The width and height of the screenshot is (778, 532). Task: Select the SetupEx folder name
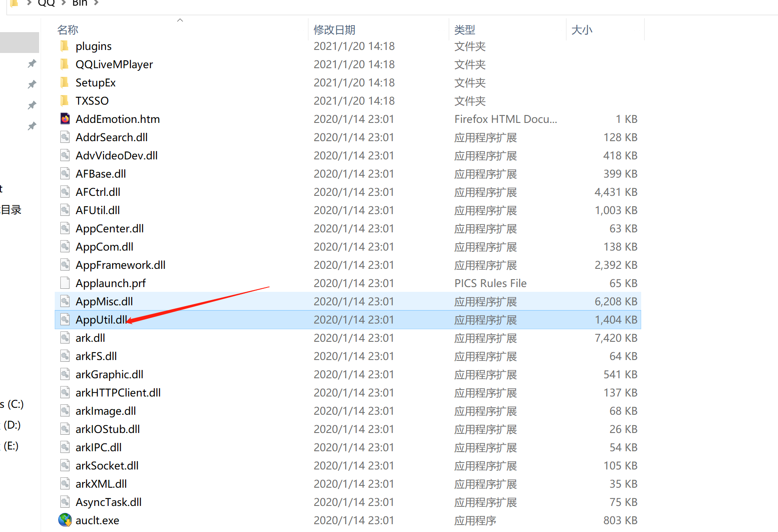96,83
